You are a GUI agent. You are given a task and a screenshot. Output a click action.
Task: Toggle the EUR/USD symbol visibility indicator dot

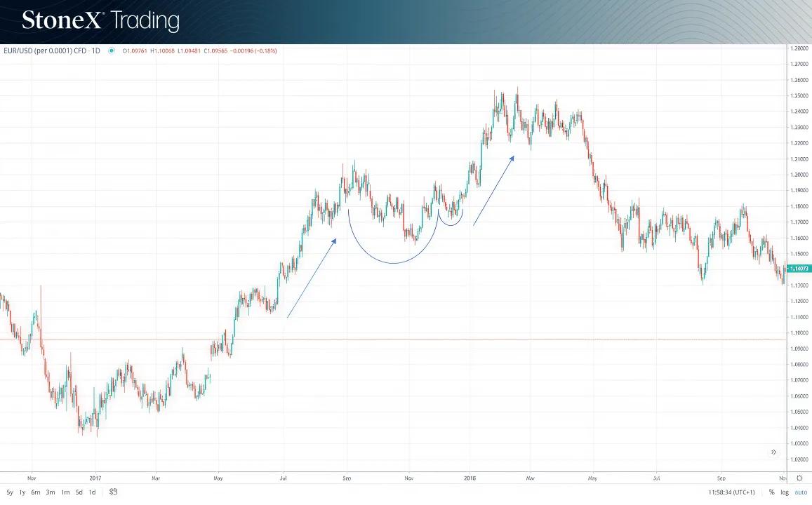click(112, 50)
